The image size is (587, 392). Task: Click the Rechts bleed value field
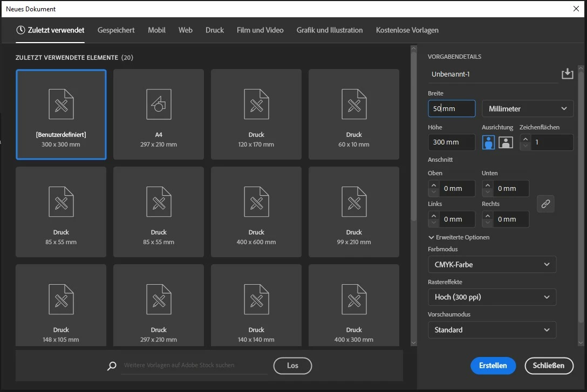click(x=510, y=219)
